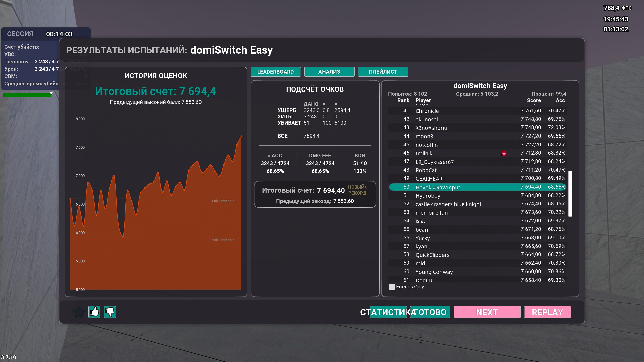Click the thumbs down icon
The width and height of the screenshot is (644, 362).
(x=110, y=312)
